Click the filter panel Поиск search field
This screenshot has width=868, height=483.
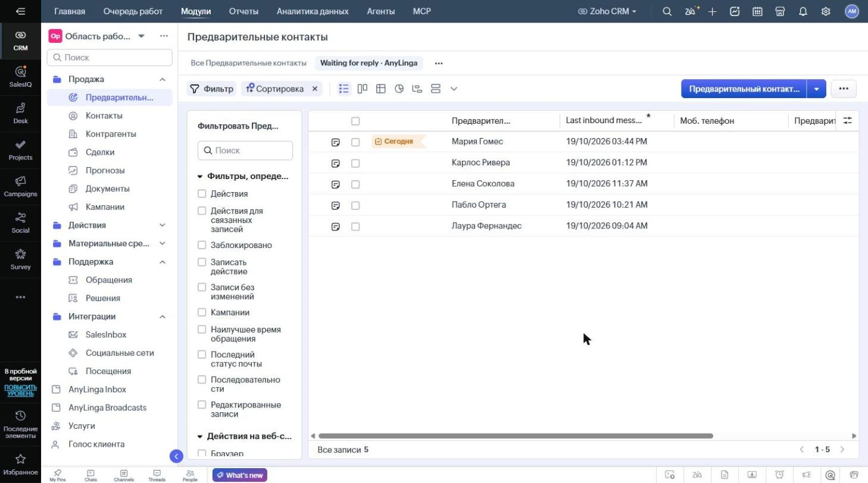(245, 150)
